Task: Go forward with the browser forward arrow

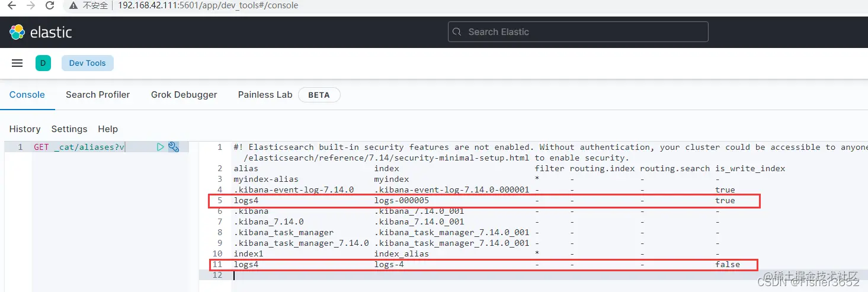Action: pos(31,5)
